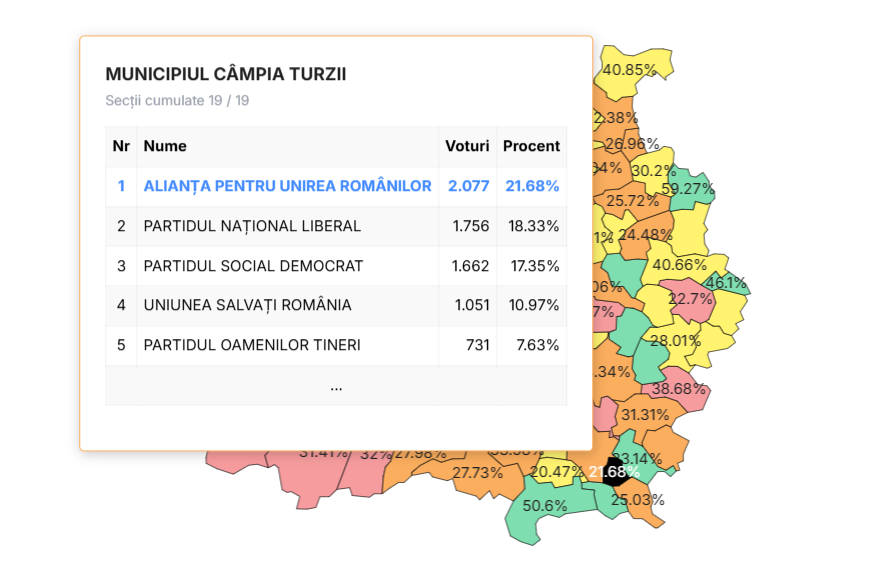Select the PARTIDUL OAMENILOR TINERI row
The image size is (874, 561).
tap(252, 345)
